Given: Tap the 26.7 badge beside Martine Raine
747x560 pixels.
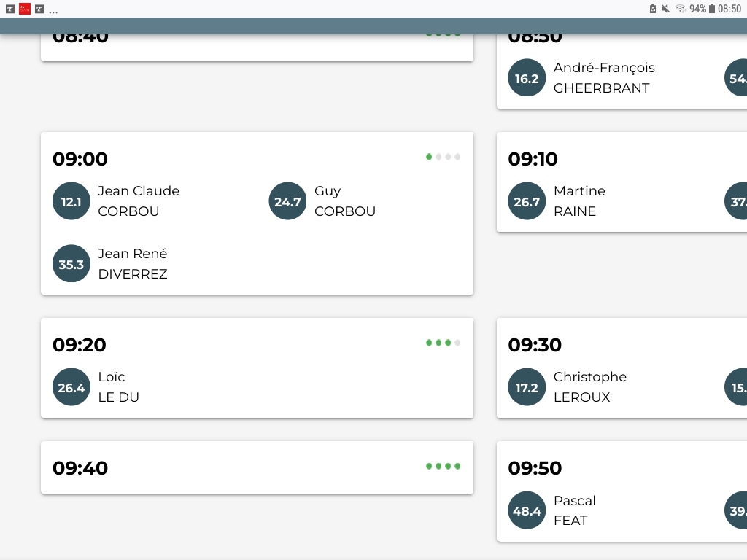Looking at the screenshot, I should (527, 201).
